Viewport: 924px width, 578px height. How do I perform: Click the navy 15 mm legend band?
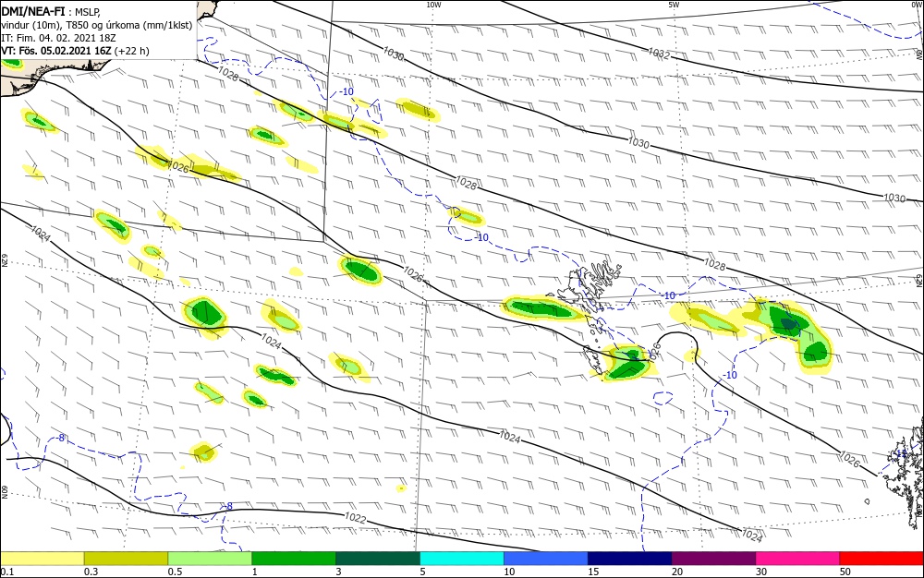point(630,559)
